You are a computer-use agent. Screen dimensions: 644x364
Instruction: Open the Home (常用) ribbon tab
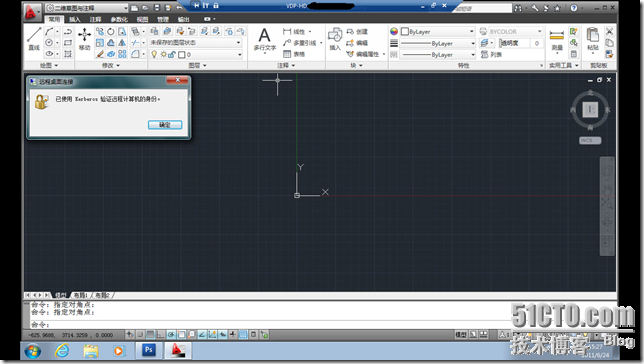pyautogui.click(x=55, y=19)
